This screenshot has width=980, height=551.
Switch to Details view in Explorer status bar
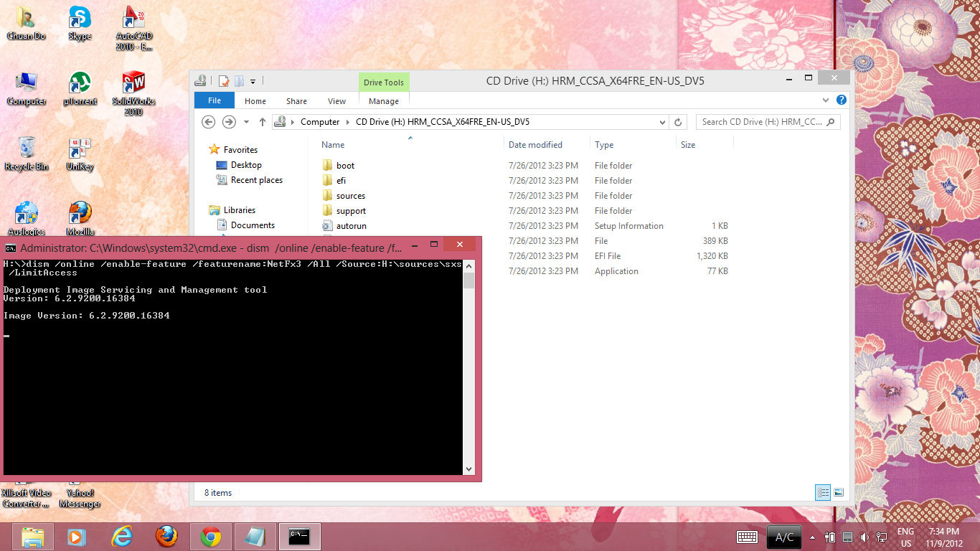tap(823, 492)
